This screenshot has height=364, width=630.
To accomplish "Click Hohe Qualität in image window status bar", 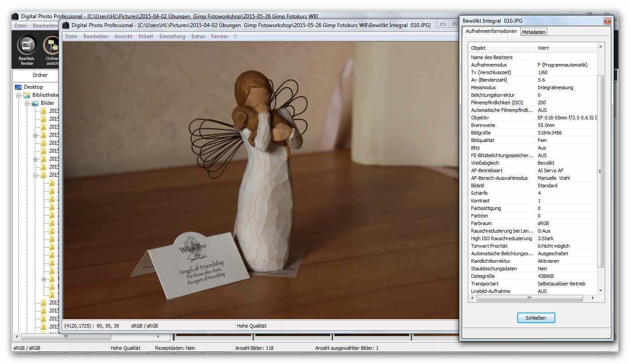I will (252, 326).
